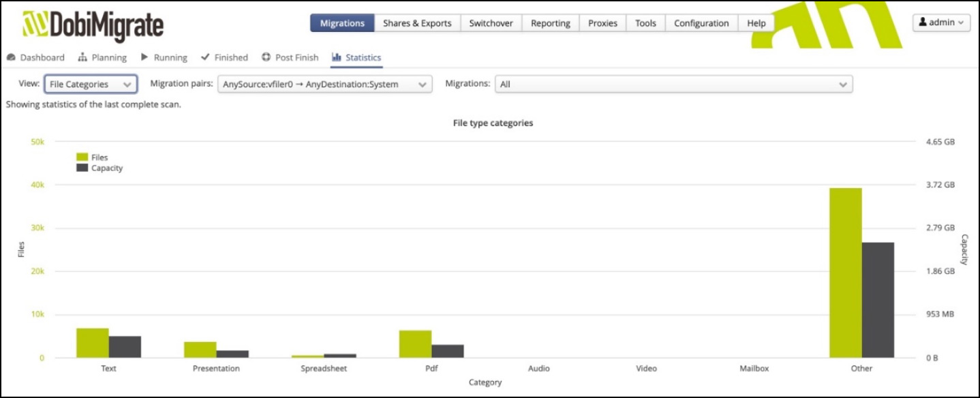
Task: Open the Configuration menu
Action: click(x=701, y=23)
